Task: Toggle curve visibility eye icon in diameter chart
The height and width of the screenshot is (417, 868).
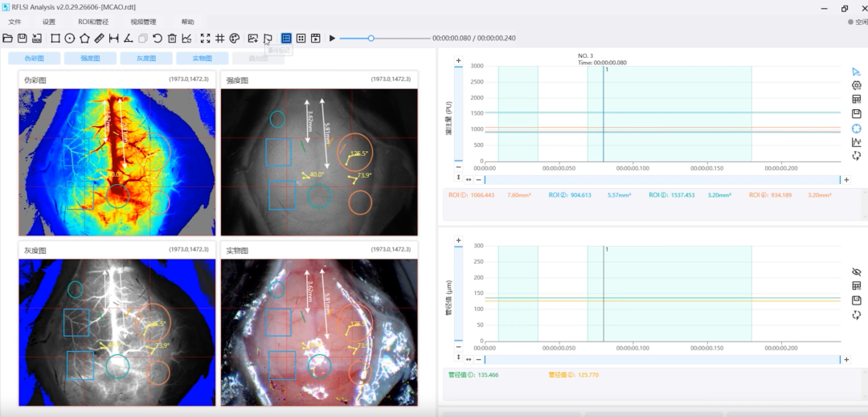Action: (857, 272)
